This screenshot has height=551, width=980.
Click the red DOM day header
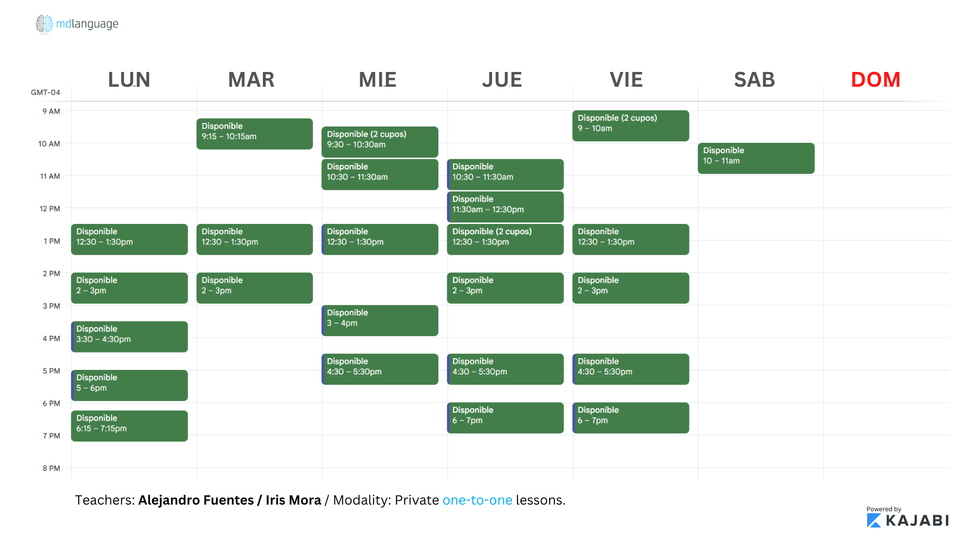(x=875, y=80)
